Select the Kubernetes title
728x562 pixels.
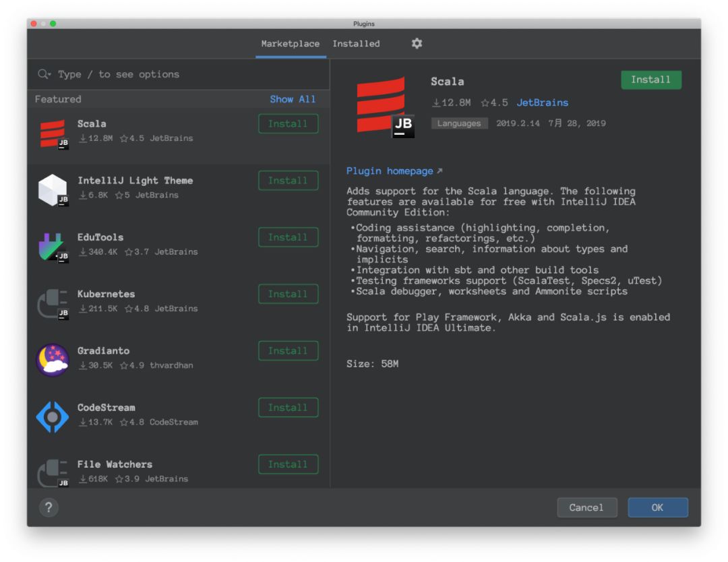[106, 294]
